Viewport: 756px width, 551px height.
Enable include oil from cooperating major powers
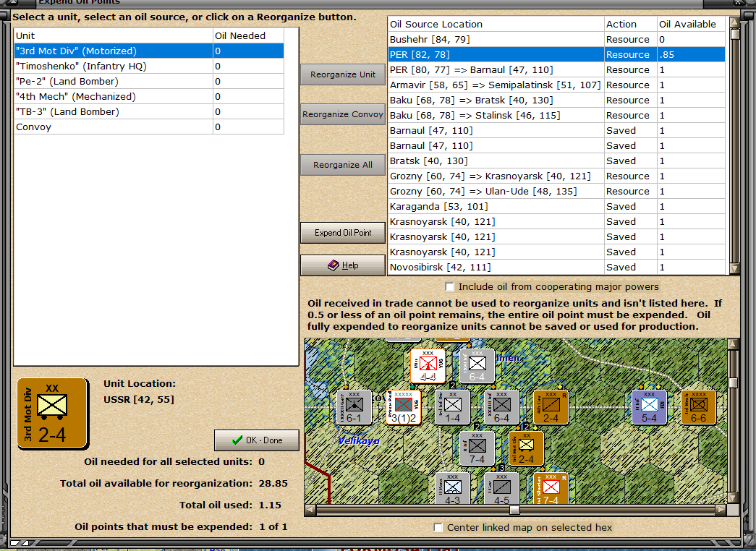pos(449,287)
